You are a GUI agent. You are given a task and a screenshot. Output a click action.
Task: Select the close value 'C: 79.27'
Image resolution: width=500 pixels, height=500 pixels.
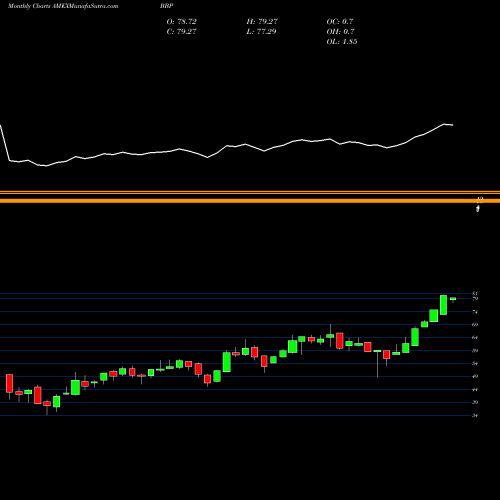tap(181, 32)
